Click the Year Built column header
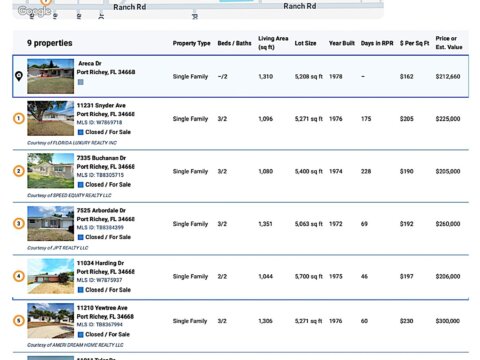The width and height of the screenshot is (480, 360). 342,43
